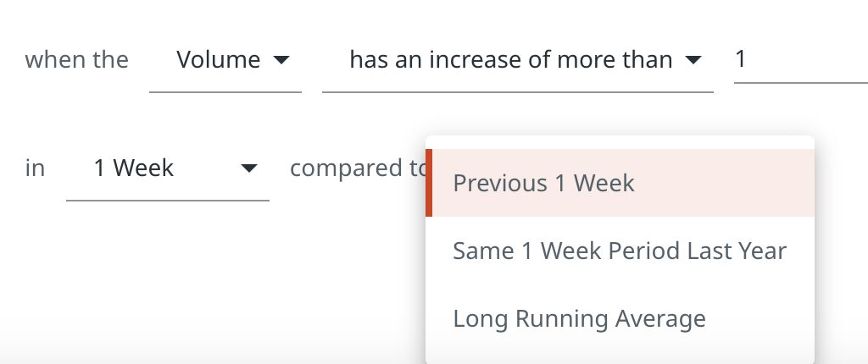The image size is (868, 364).
Task: Click the caret next to 'has an increase of more than'
Action: tap(693, 61)
